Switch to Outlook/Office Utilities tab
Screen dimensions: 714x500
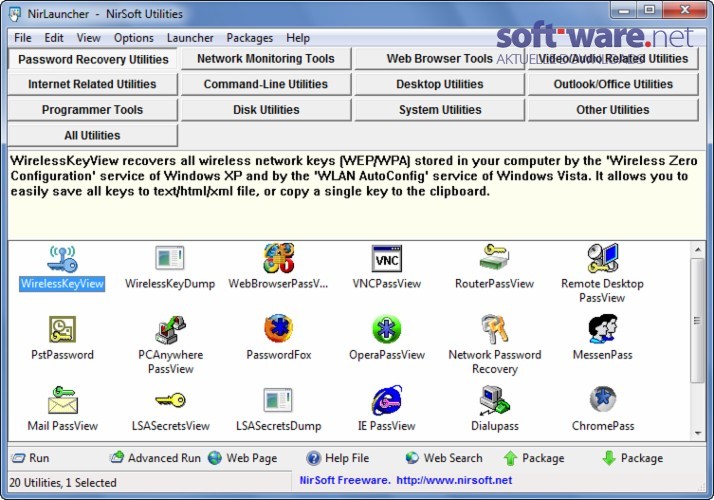[x=613, y=84]
